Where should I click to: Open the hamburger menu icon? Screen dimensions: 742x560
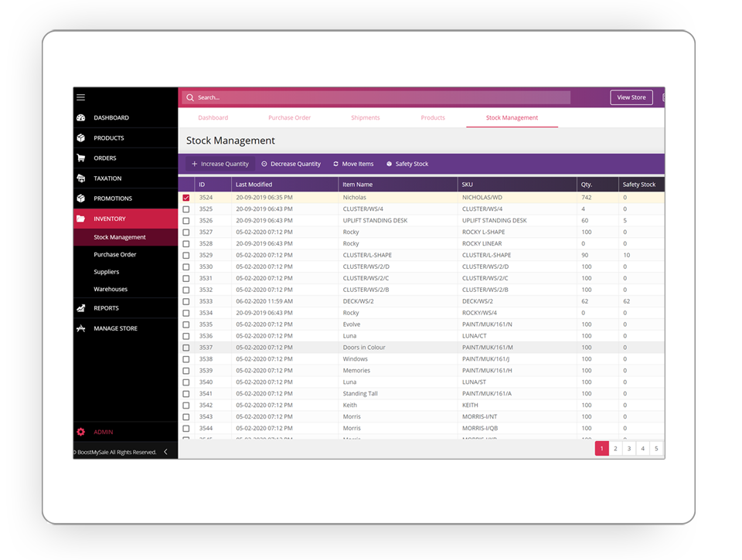pos(81,97)
